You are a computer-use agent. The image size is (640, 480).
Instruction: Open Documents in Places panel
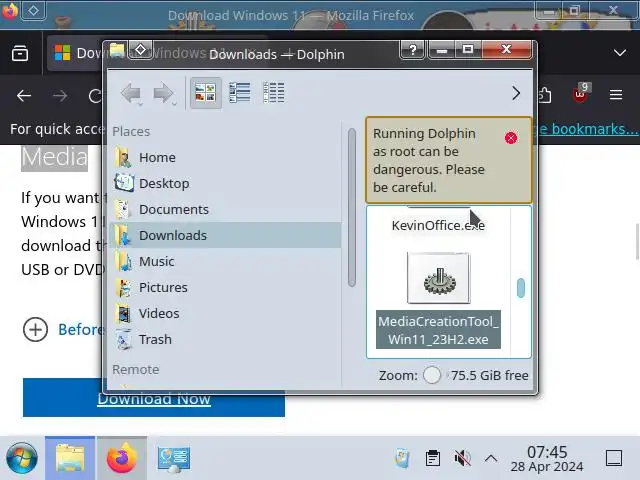[225, 209]
